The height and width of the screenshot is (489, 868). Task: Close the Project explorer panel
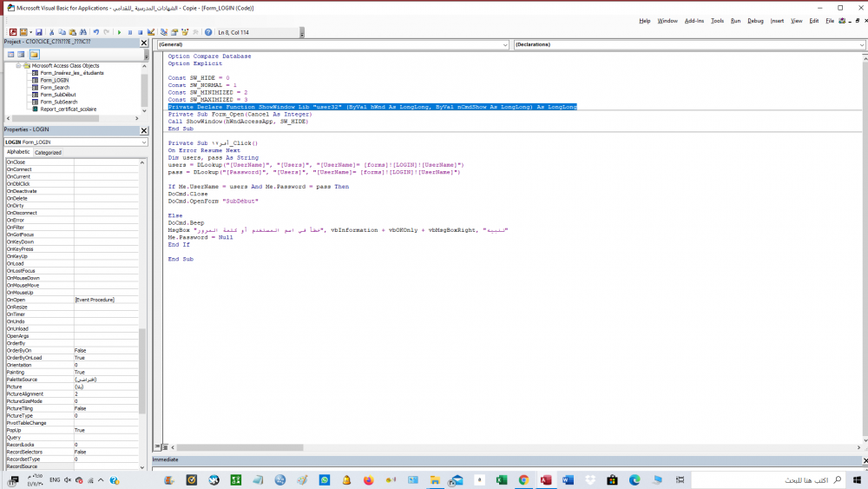coord(144,43)
